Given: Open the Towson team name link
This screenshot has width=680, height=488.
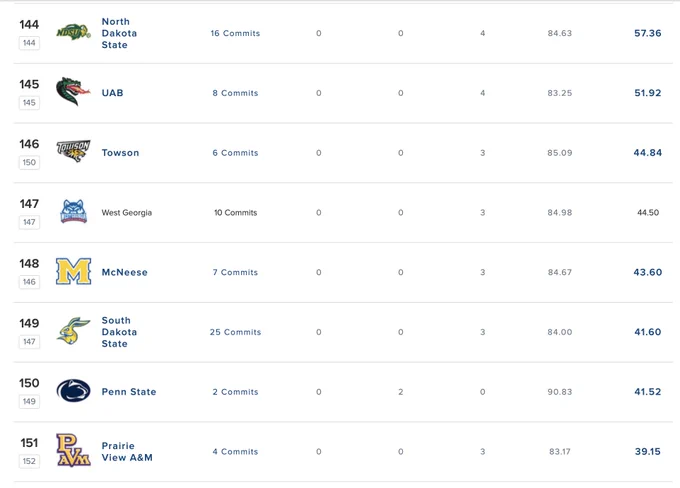Looking at the screenshot, I should click(x=120, y=153).
